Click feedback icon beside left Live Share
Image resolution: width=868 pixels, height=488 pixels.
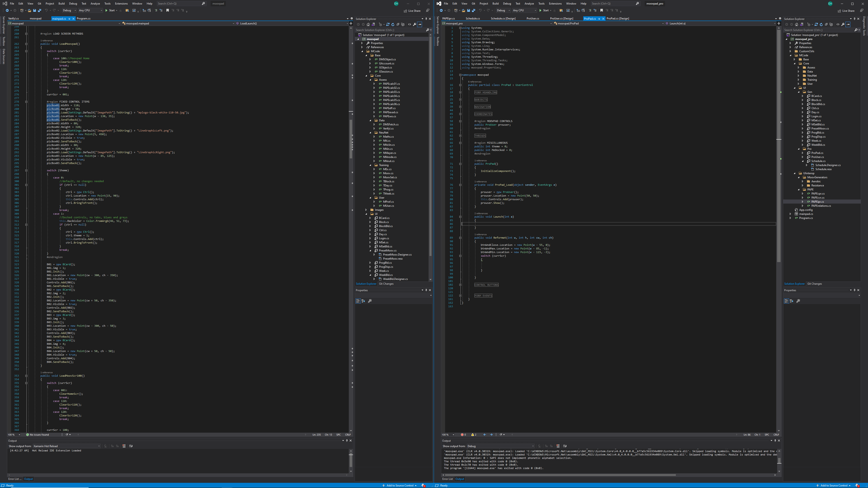click(428, 10)
